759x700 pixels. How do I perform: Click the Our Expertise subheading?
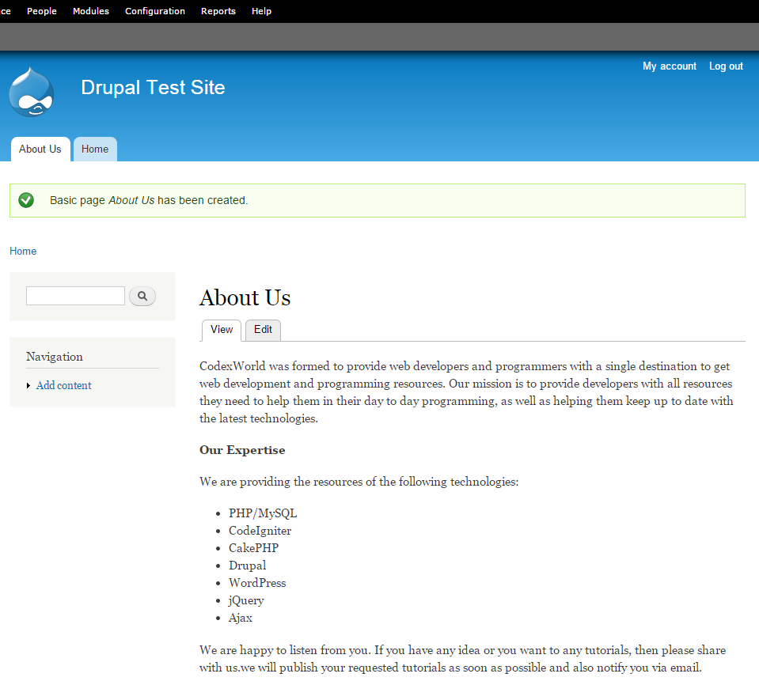242,450
